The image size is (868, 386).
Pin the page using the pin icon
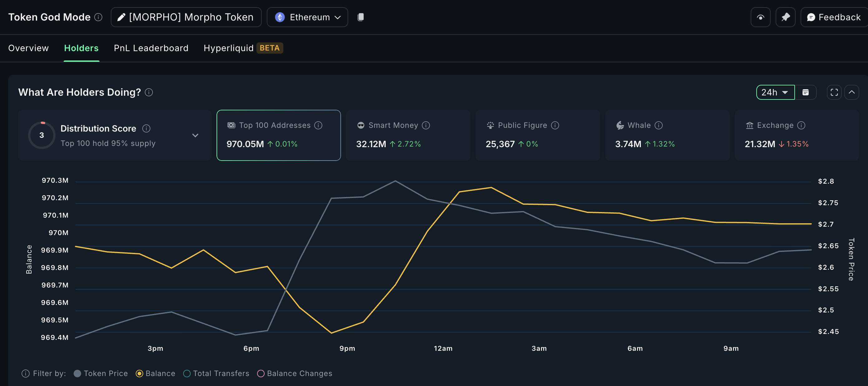pos(785,17)
